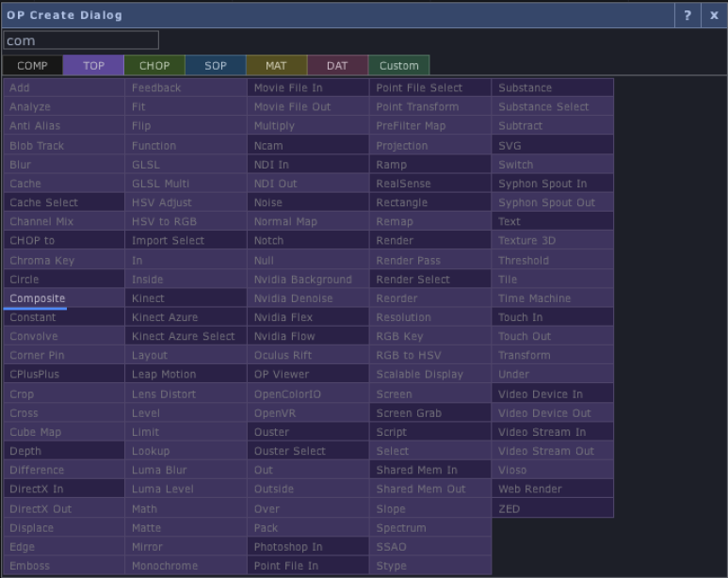Pick the Ouster Select operator
This screenshot has height=578, width=728.
pyautogui.click(x=308, y=451)
